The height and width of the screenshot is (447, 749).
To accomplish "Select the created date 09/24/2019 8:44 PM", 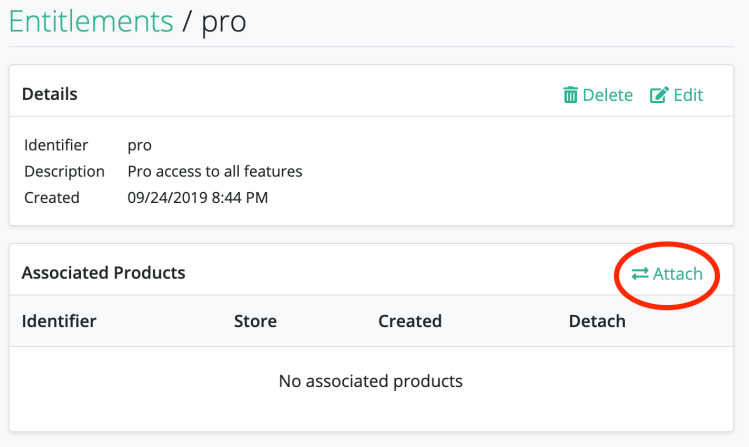I will 198,197.
